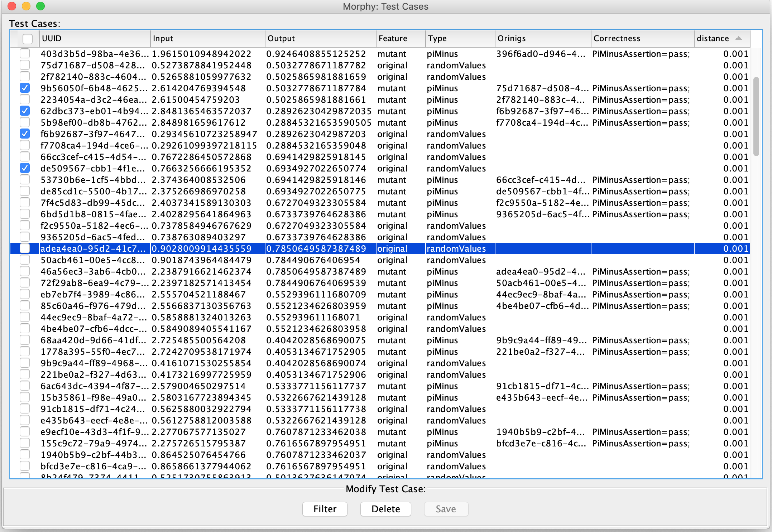Click the distance column sort arrow
This screenshot has height=532, width=772.
click(738, 38)
